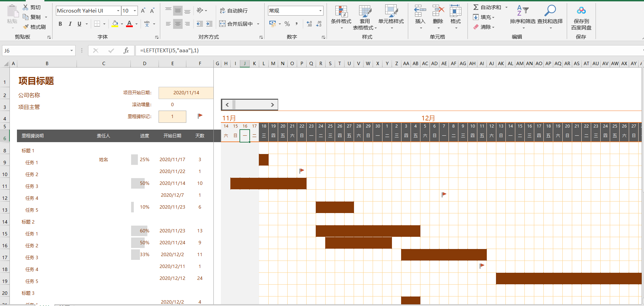The image size is (644, 306).
Task: Open Sort and Filter (排序和筛选)
Action: [523, 17]
